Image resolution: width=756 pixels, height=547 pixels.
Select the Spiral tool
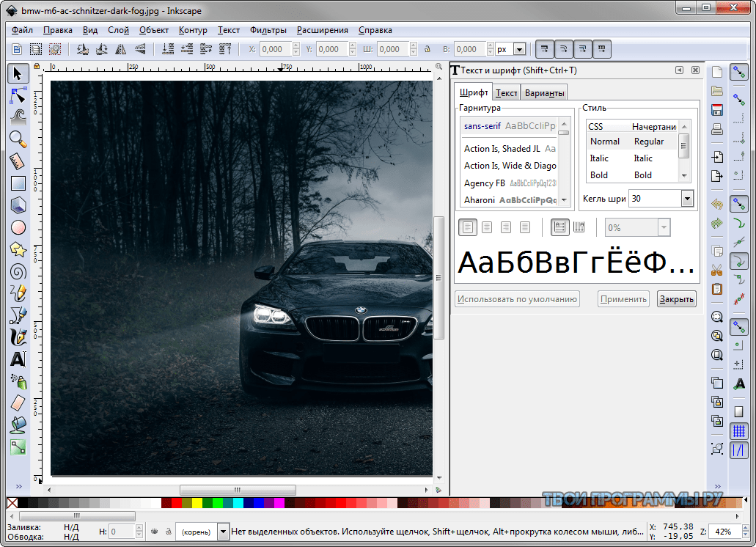pyautogui.click(x=18, y=271)
